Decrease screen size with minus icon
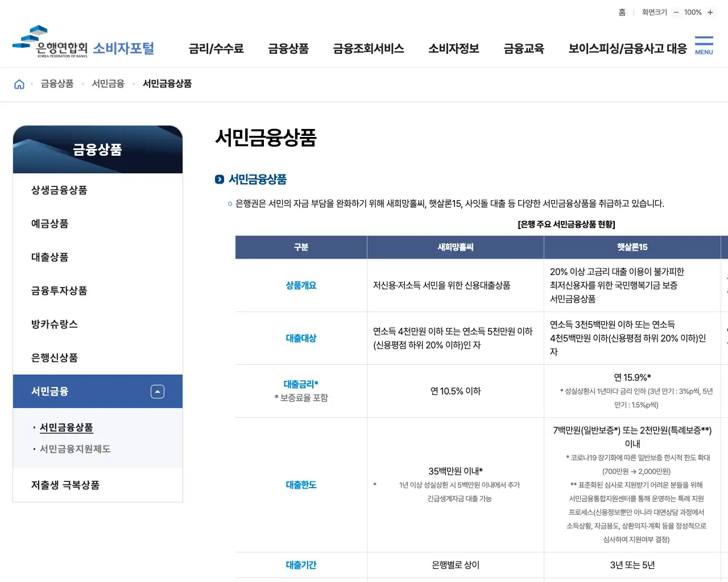This screenshot has height=582, width=728. tap(676, 13)
